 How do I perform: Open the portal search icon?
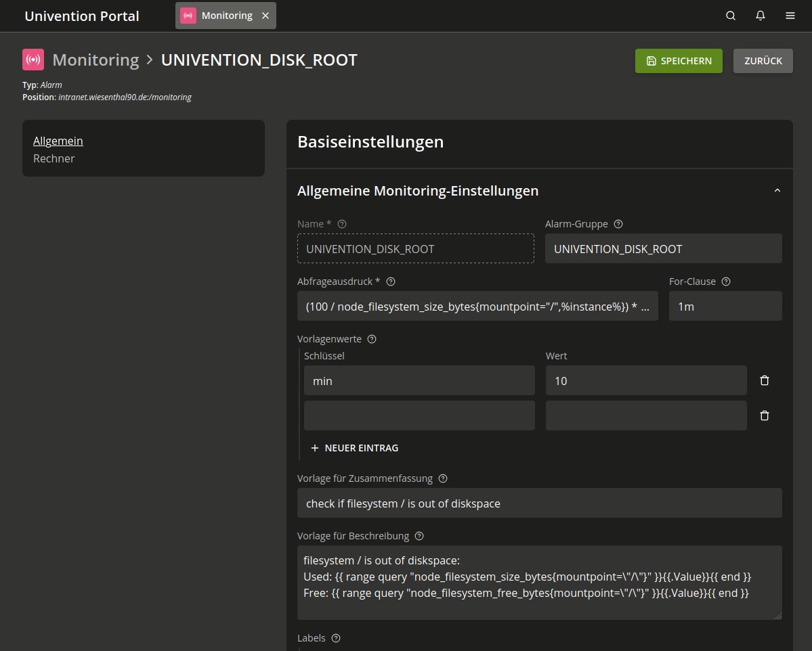coord(730,16)
